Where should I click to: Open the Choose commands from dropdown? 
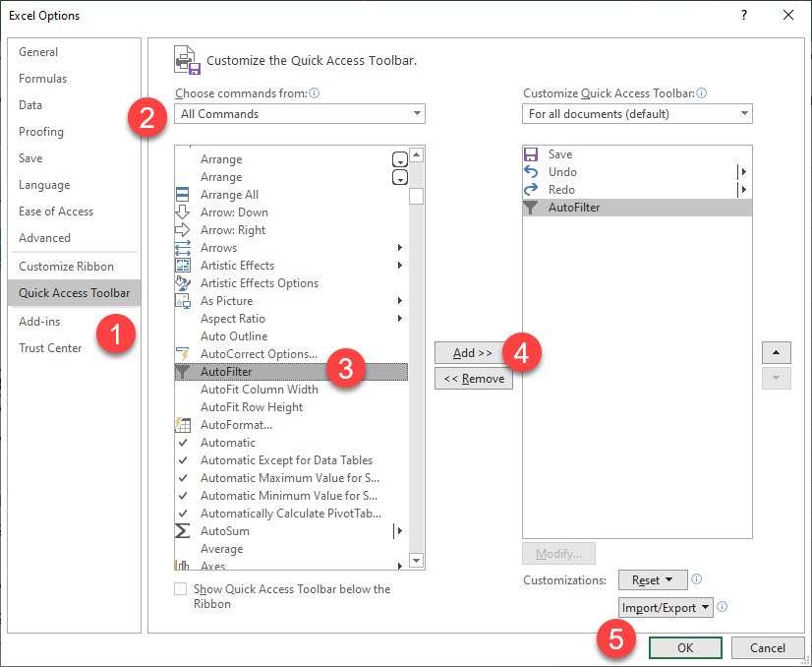pos(299,113)
